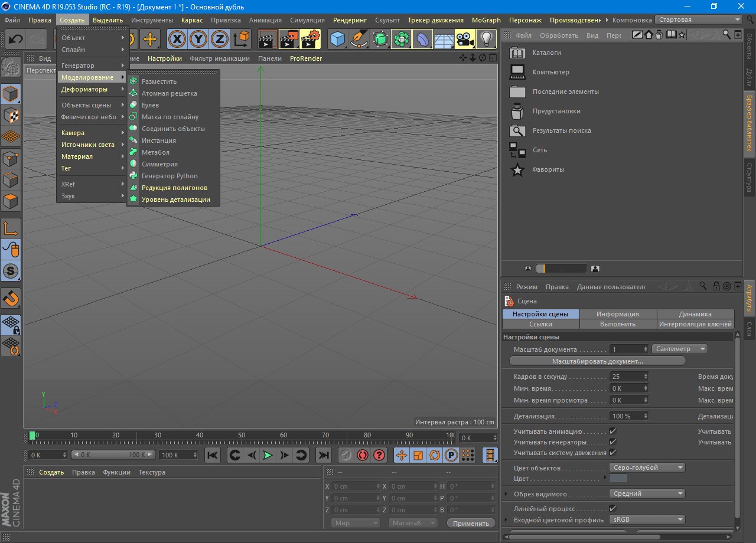Click the camera icon in top toolbar
This screenshot has height=543, width=756.
tap(465, 40)
